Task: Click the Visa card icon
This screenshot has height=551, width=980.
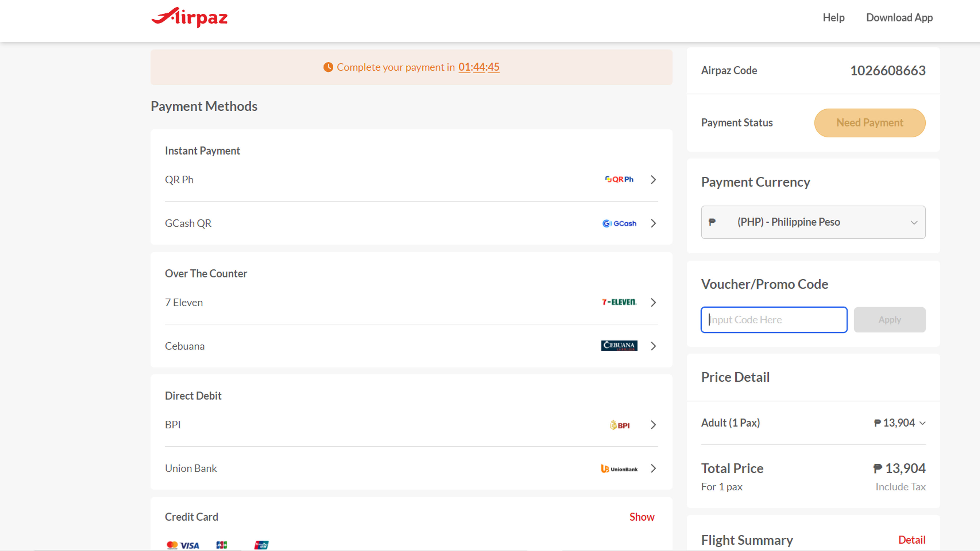Action: coord(190,545)
